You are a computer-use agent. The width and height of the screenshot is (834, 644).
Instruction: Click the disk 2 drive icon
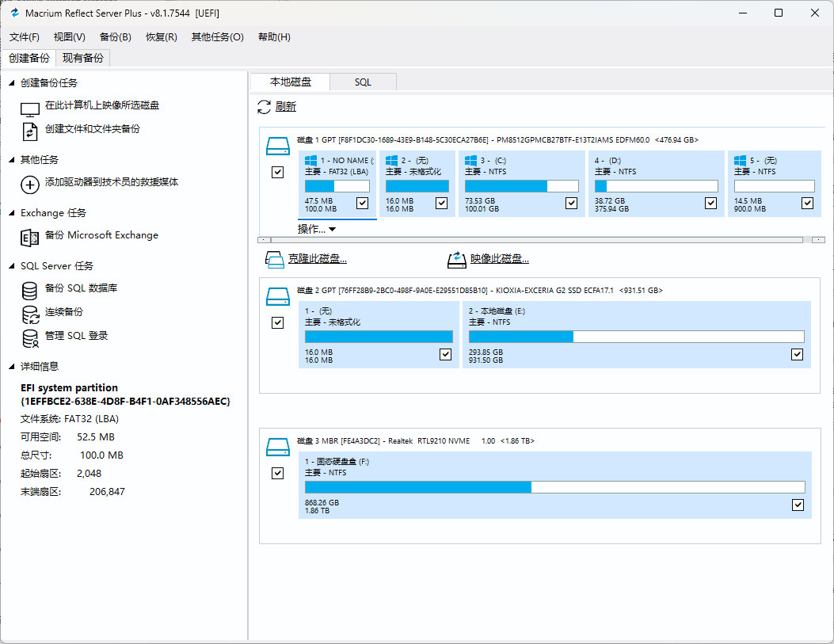tap(278, 296)
